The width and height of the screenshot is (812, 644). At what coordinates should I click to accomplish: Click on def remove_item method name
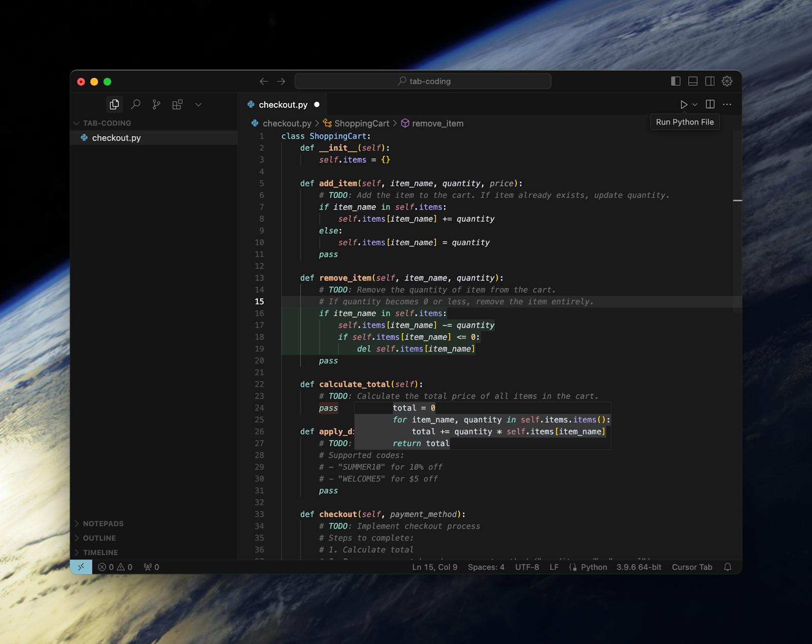(345, 278)
